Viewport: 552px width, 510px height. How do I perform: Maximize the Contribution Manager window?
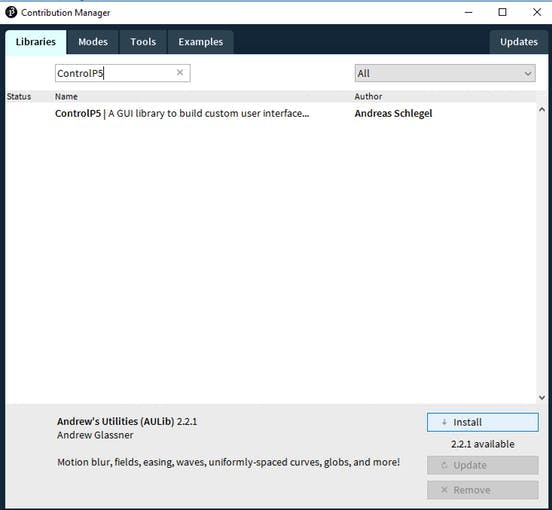502,12
